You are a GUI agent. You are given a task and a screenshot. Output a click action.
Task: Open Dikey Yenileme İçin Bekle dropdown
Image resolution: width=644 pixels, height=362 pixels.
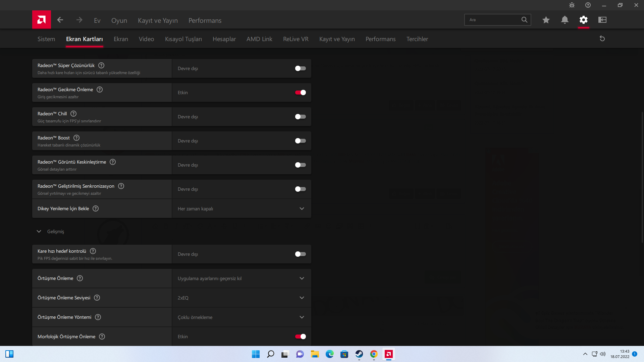(241, 209)
